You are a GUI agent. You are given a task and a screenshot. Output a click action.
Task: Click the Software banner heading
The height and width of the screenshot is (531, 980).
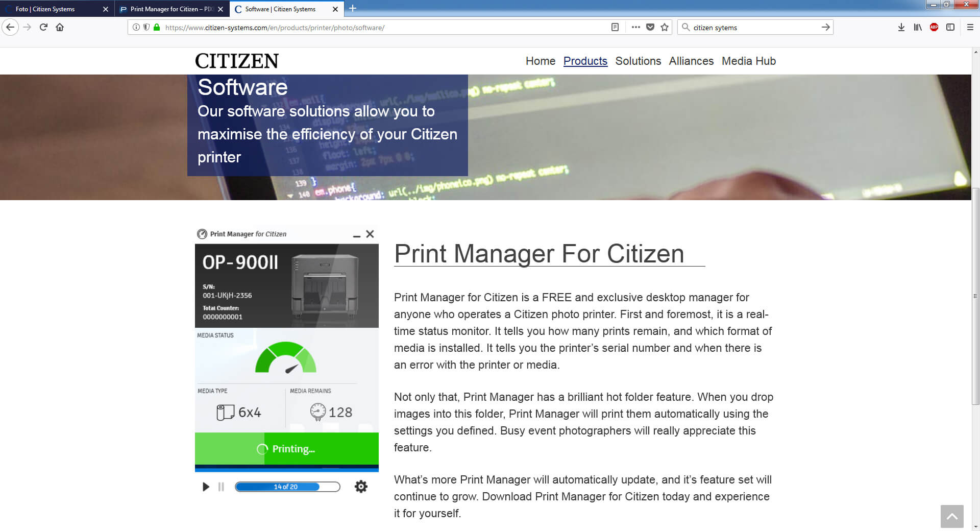point(242,87)
